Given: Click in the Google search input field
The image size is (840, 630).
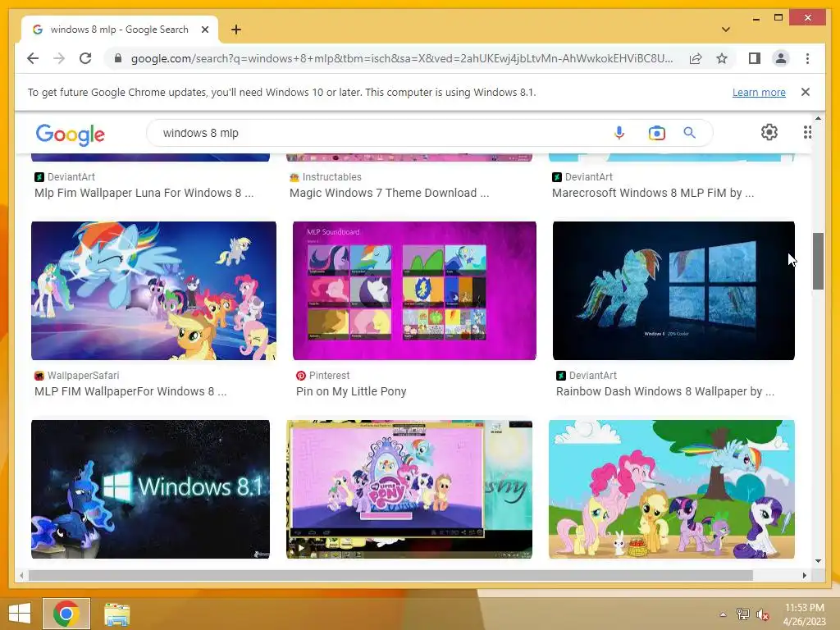Looking at the screenshot, I should (381, 133).
